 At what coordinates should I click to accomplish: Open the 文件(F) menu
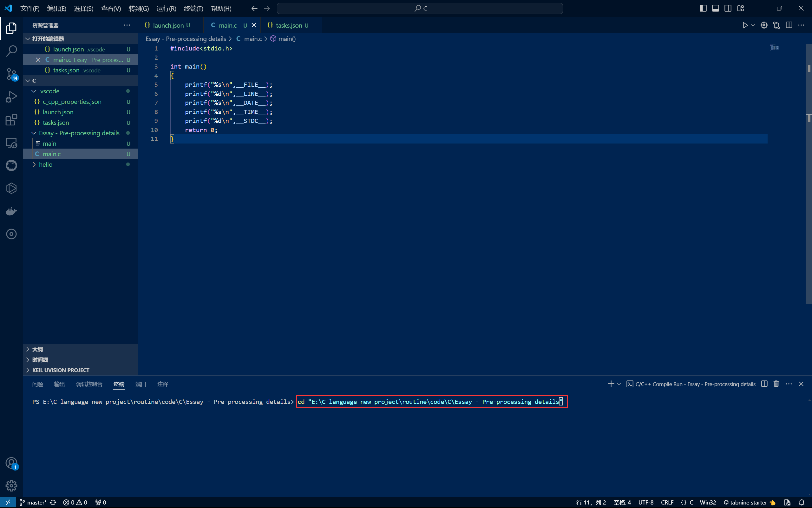[x=30, y=8]
